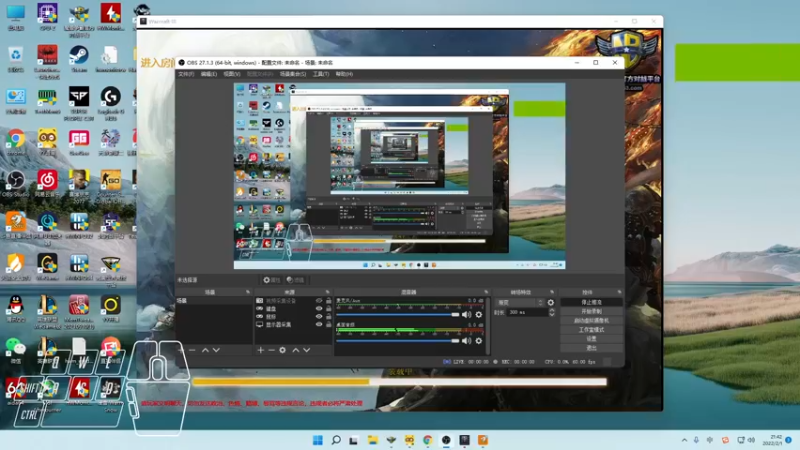Screen dimensions: 800x450
Task: Open source properties gear in sources toolbar
Action: [x=283, y=350]
